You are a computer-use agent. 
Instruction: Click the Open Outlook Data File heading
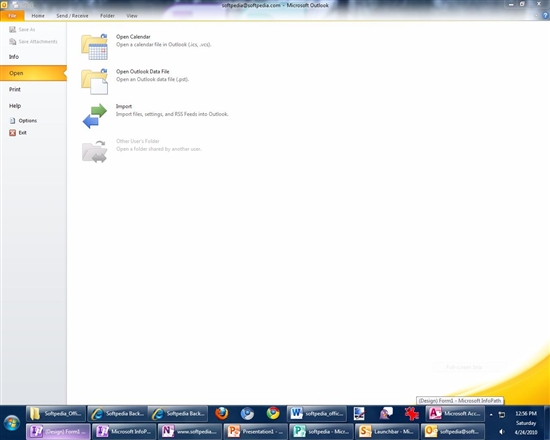[143, 71]
